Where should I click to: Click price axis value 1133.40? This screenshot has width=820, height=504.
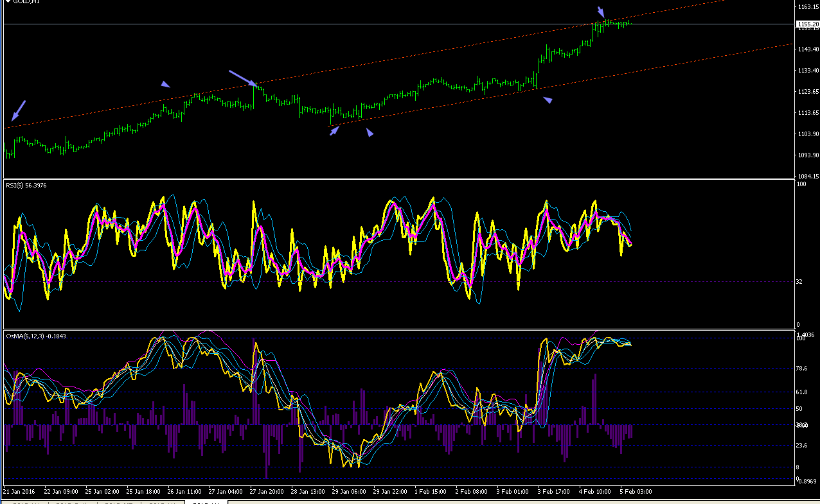pos(807,70)
